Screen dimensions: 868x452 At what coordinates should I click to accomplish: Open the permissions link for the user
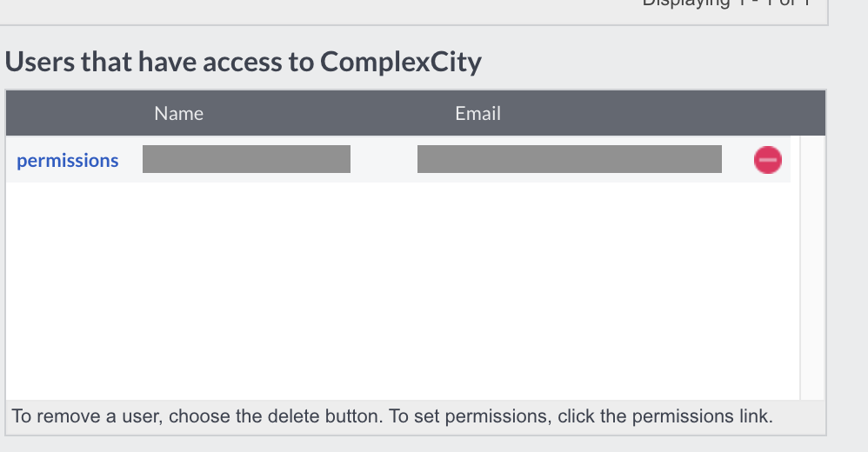(x=68, y=161)
